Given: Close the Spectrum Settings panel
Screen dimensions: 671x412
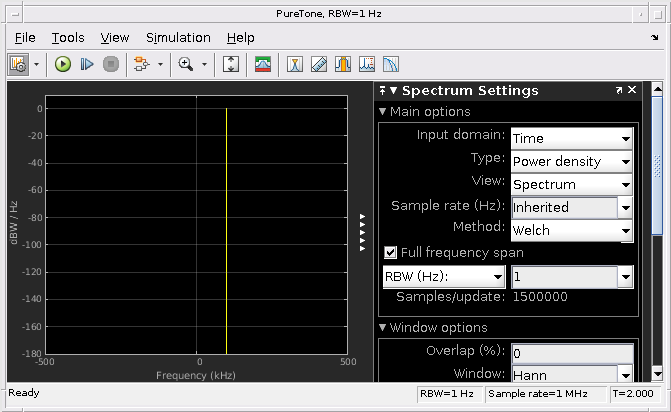Looking at the screenshot, I should click(632, 91).
